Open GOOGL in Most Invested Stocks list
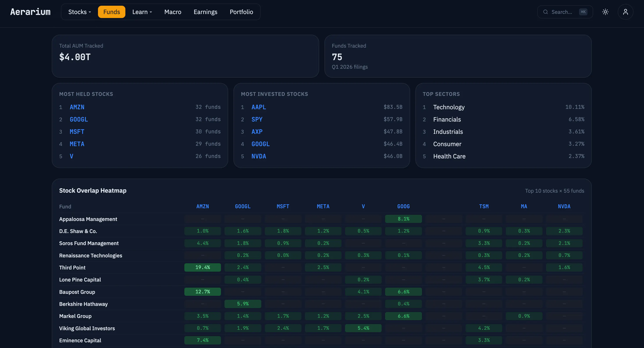Image resolution: width=644 pixels, height=348 pixels. [260, 144]
